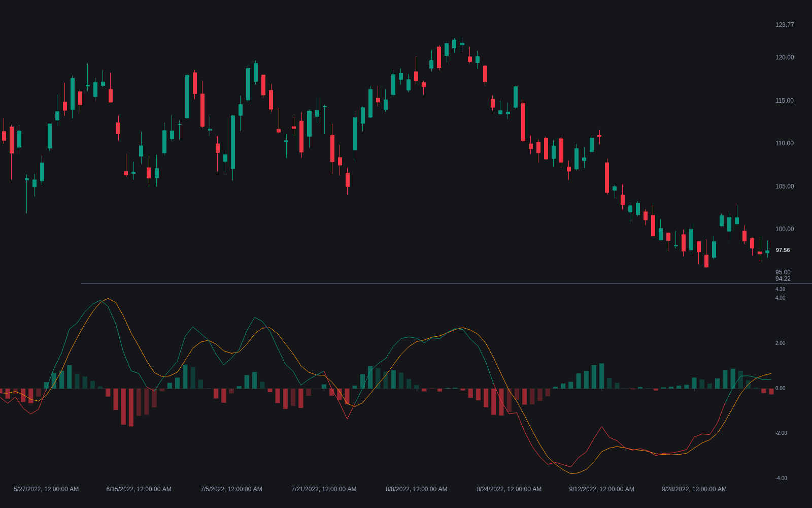The height and width of the screenshot is (508, 812).
Task: Click the 2.00 MACD axis label
Action: tap(780, 343)
